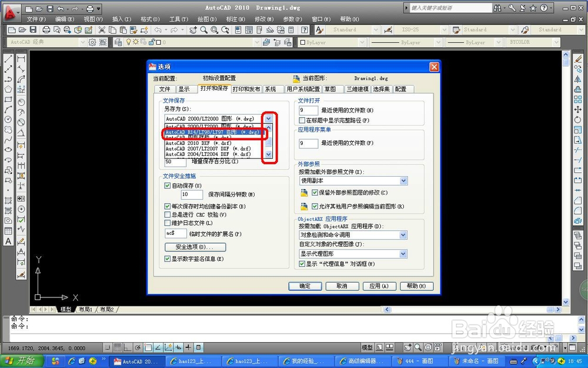Click the Save diskette icon in standard toolbar

pyautogui.click(x=33, y=29)
